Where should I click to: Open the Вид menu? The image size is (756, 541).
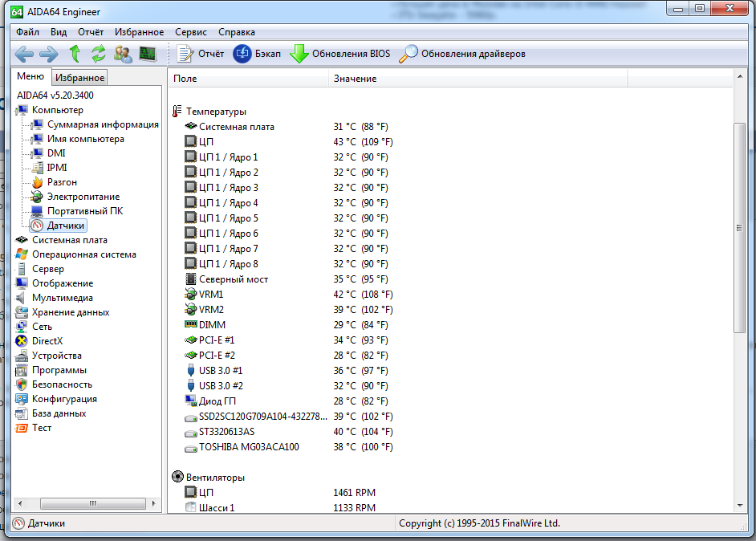pyautogui.click(x=59, y=32)
